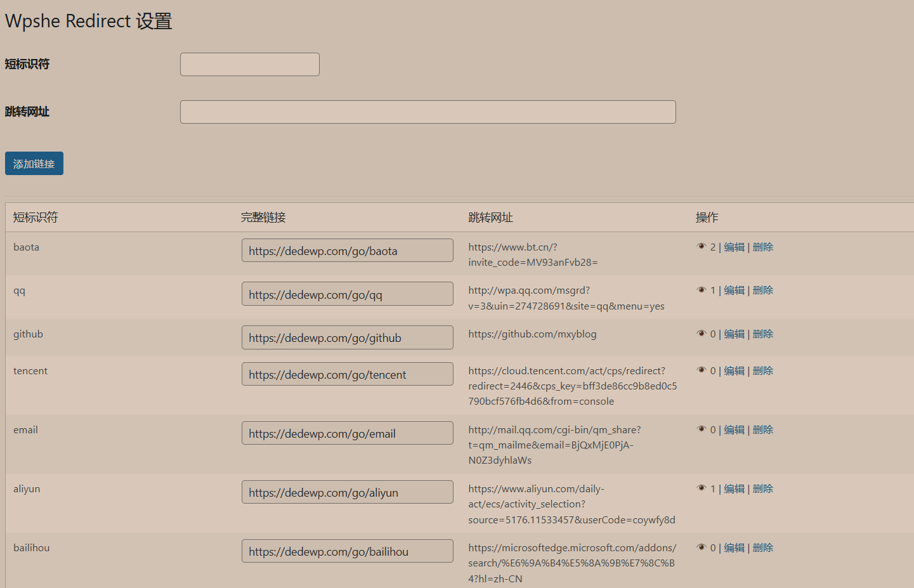Edit the baota redirect link
This screenshot has height=588, width=914.
[x=734, y=247]
